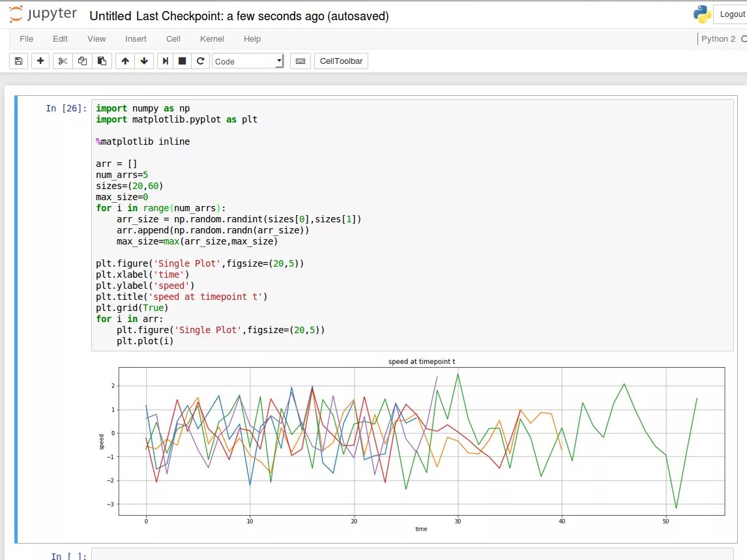Click the 'import numpy as np' line
Image resolution: width=747 pixels, height=560 pixels.
tap(143, 108)
